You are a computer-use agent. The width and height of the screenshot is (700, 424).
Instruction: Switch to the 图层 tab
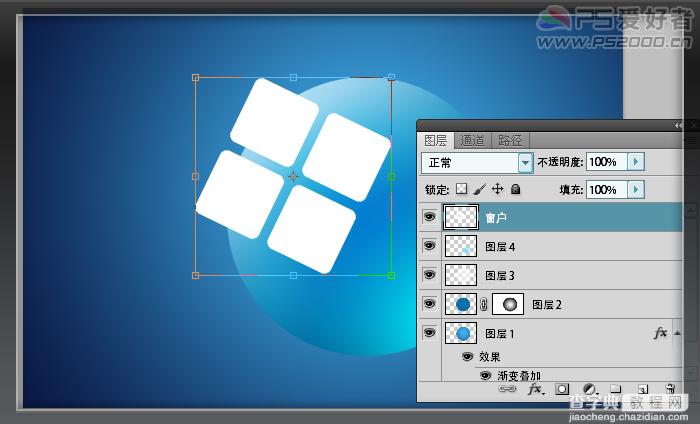pyautogui.click(x=436, y=141)
